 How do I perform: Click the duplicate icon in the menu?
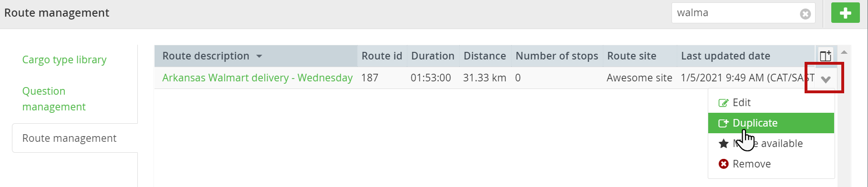pyautogui.click(x=723, y=123)
